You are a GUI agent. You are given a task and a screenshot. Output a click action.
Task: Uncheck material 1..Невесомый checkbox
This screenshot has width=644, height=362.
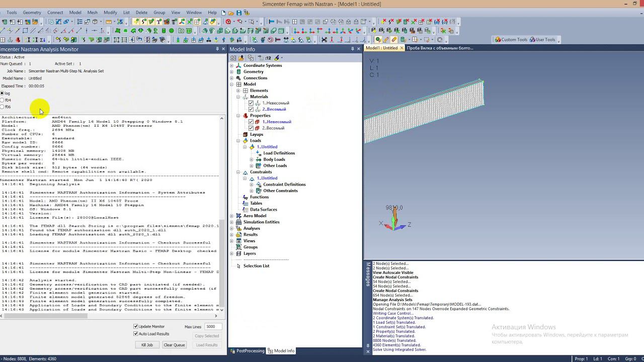[x=251, y=103]
